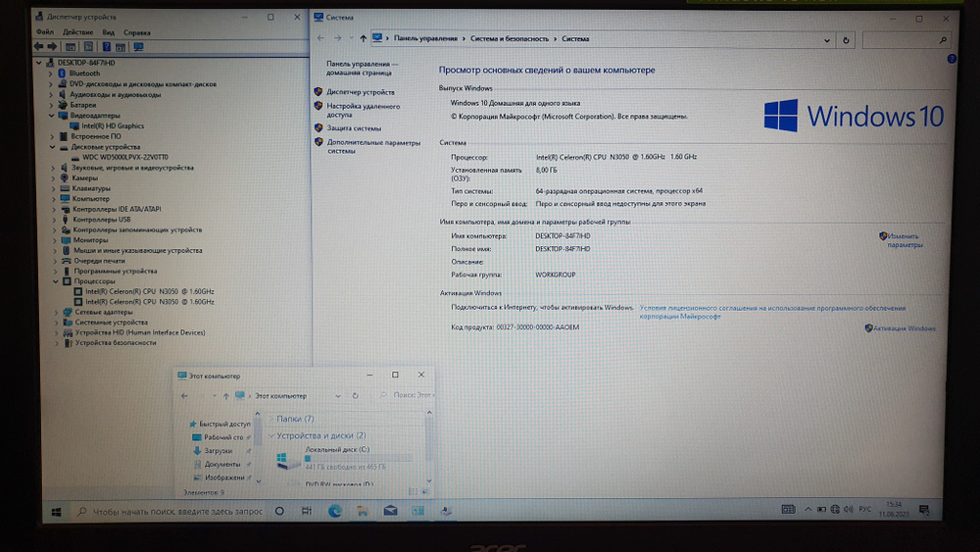The width and height of the screenshot is (980, 552).
Task: Refresh the Система window address bar
Action: tap(846, 40)
